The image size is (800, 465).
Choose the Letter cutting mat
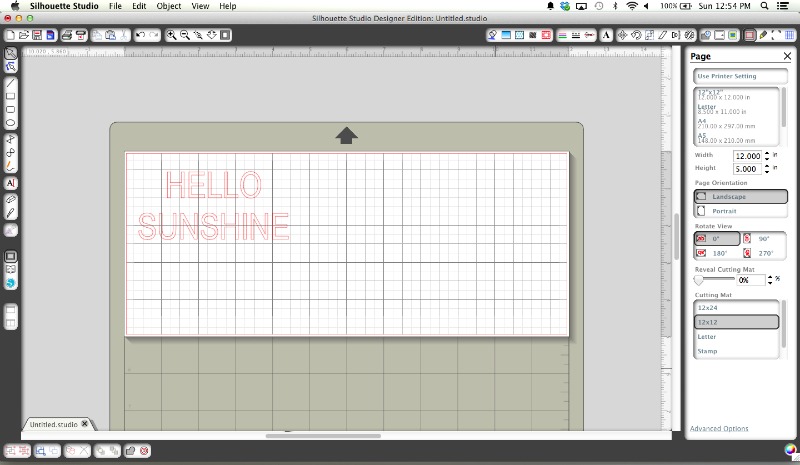736,336
